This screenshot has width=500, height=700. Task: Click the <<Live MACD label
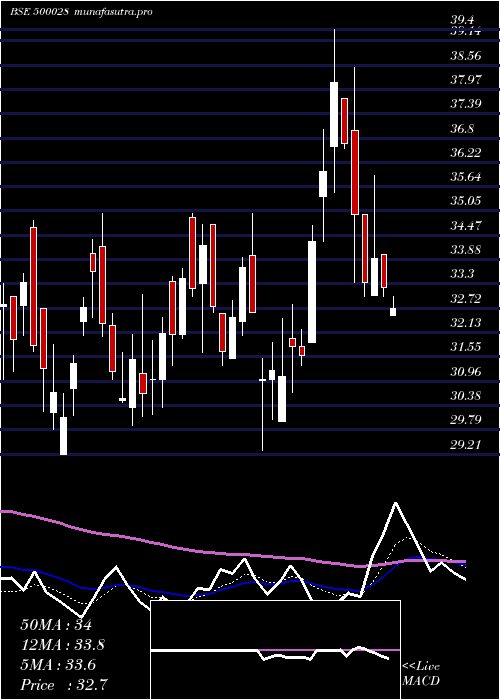(421, 674)
